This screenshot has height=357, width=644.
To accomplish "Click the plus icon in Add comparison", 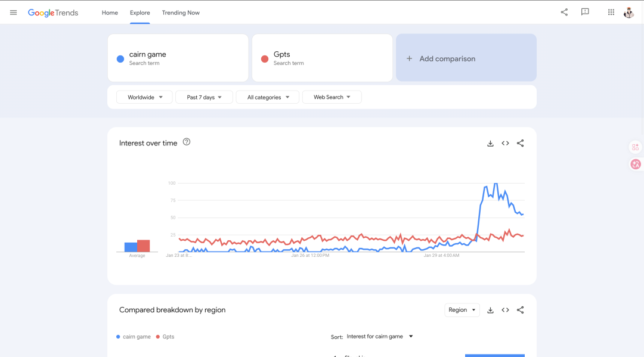I will [409, 58].
